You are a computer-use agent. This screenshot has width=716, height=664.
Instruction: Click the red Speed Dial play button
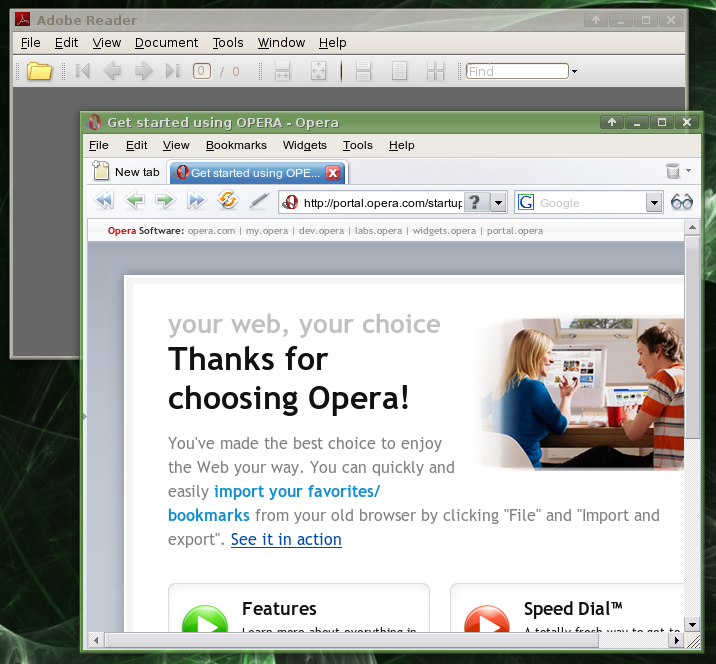point(487,619)
